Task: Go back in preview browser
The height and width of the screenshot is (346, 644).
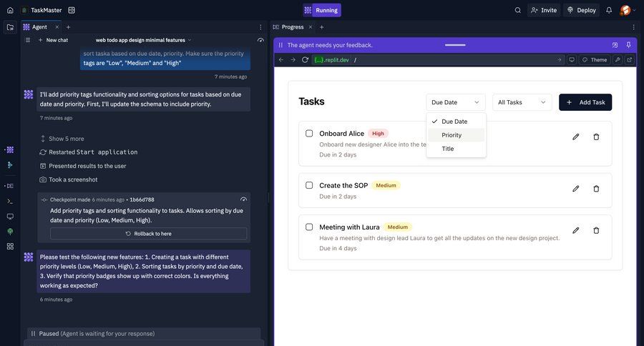Action: point(281,60)
